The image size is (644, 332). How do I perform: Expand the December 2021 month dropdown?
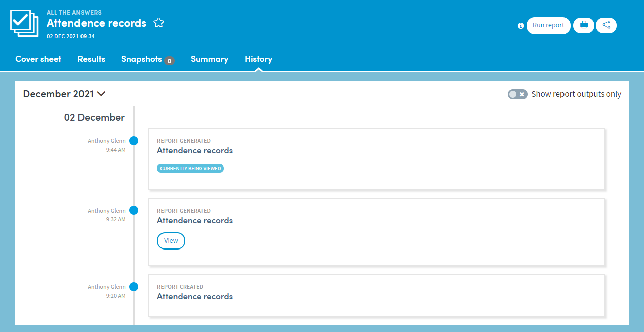64,94
